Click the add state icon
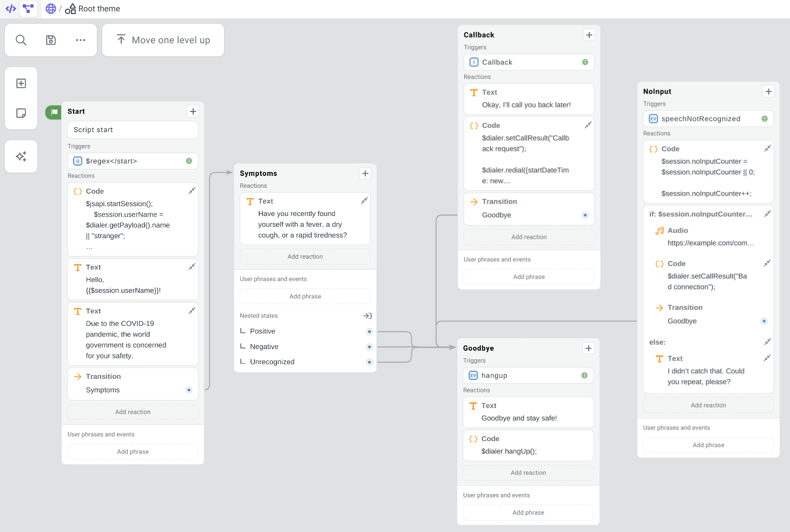Screen dimensions: 790x532 point(21,83)
